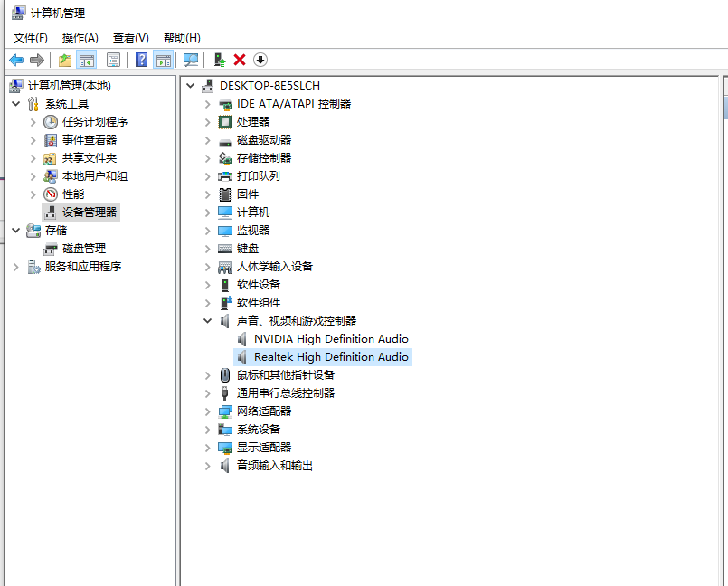Collapse the 声音、视频和游戏控制器 category
The width and height of the screenshot is (728, 586).
(x=207, y=320)
